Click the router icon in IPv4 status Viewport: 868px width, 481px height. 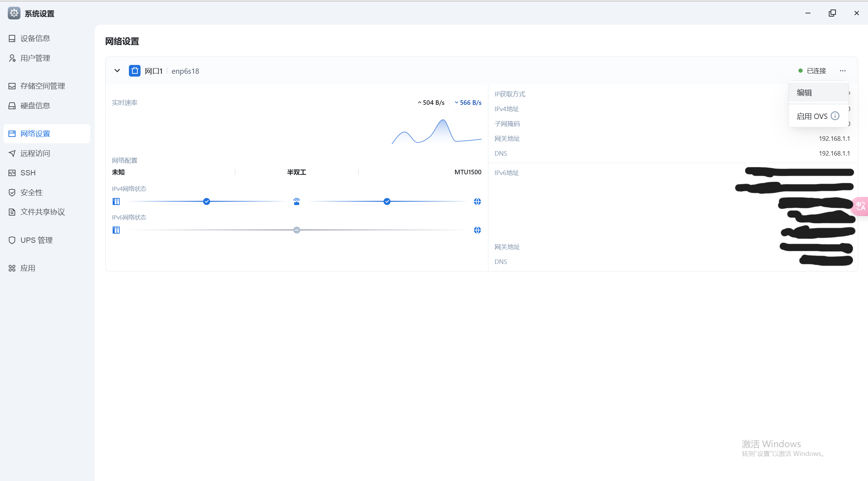pyautogui.click(x=297, y=202)
